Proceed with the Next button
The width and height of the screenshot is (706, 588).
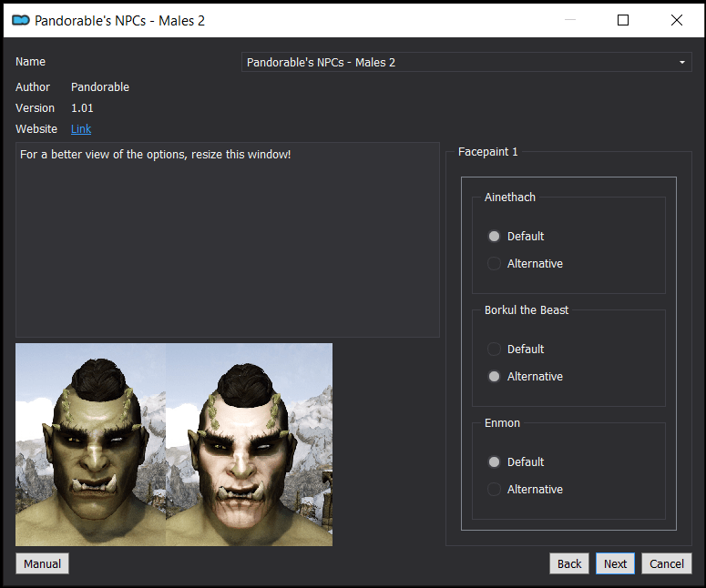(615, 563)
